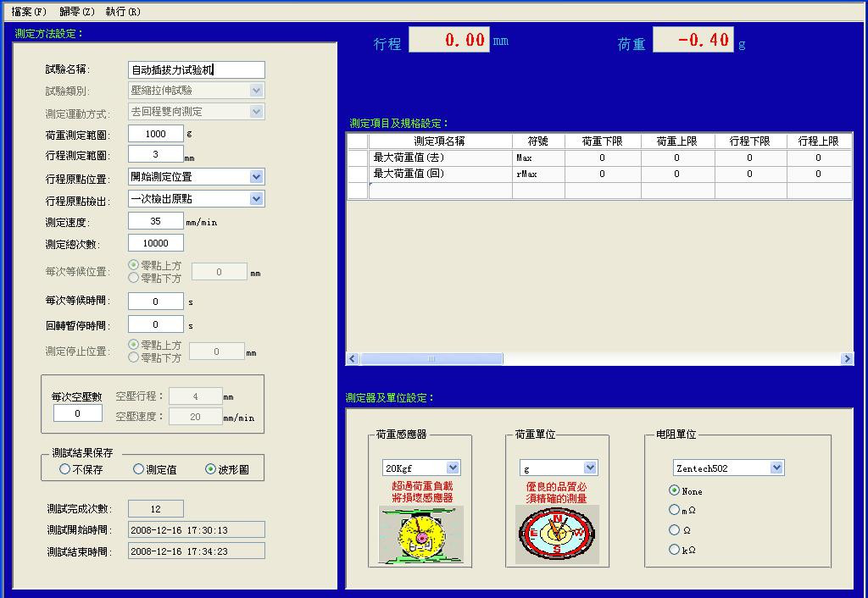Choose the mΩ resistance unit

pyautogui.click(x=674, y=510)
